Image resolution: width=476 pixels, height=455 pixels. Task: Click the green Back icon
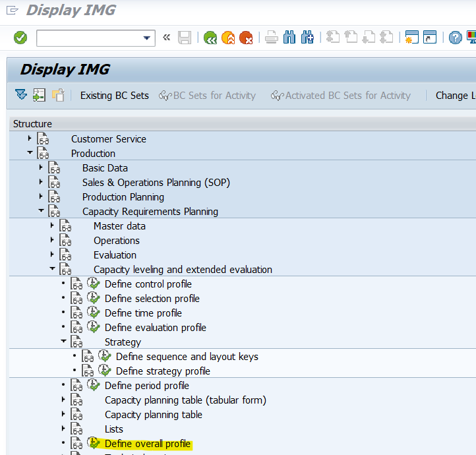click(210, 38)
